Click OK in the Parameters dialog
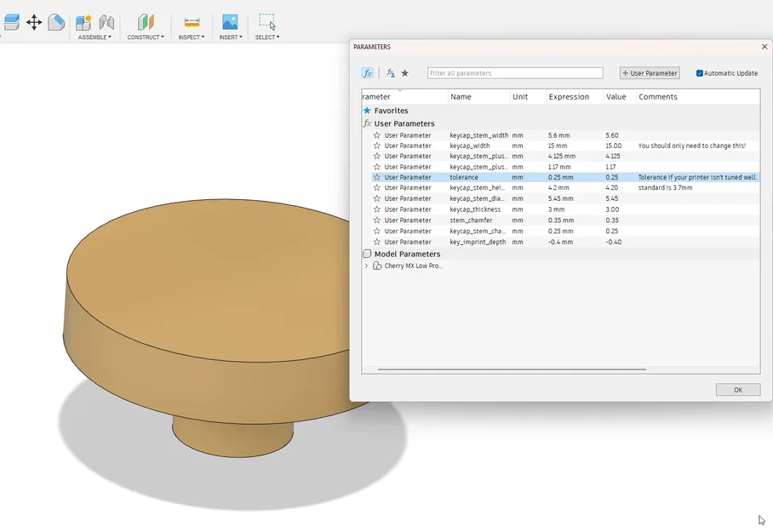 click(x=738, y=390)
